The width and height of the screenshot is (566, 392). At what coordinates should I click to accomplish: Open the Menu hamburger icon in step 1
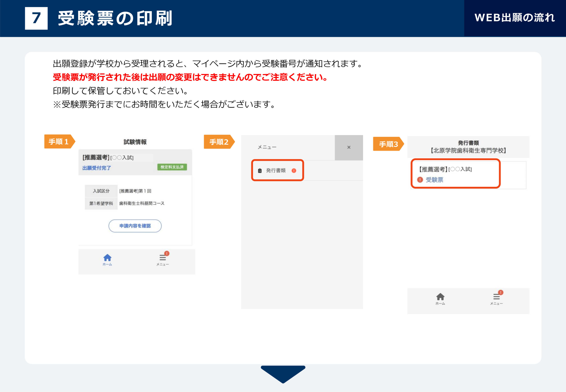coord(162,258)
